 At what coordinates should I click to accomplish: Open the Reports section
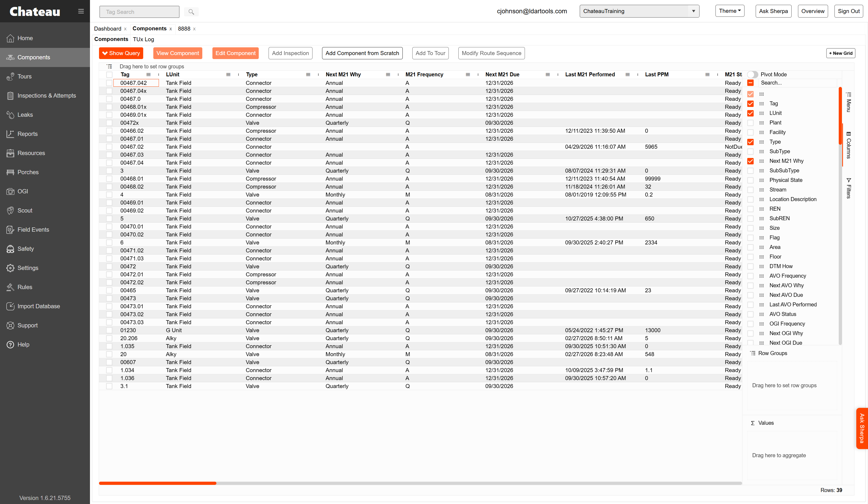click(x=45, y=134)
